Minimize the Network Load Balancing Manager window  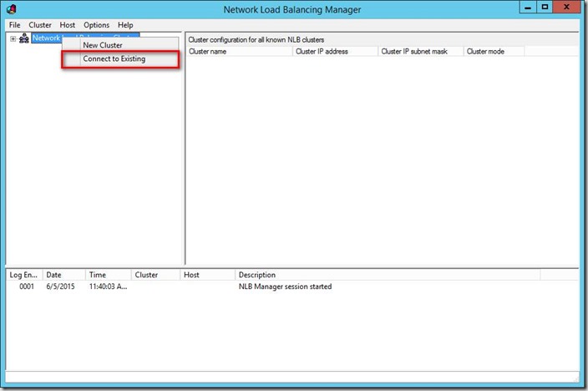[525, 8]
